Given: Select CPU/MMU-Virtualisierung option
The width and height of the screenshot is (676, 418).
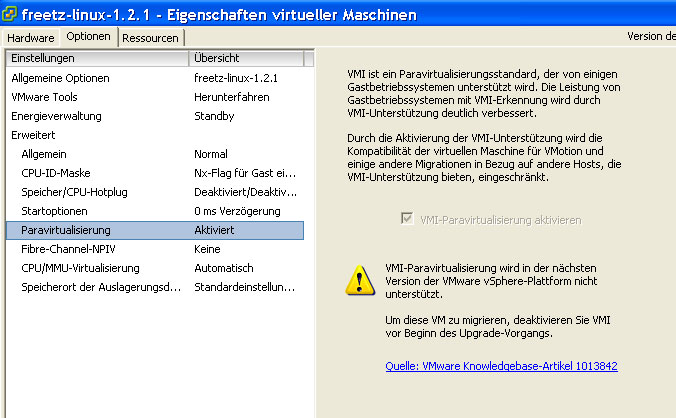Looking at the screenshot, I should click(80, 268).
